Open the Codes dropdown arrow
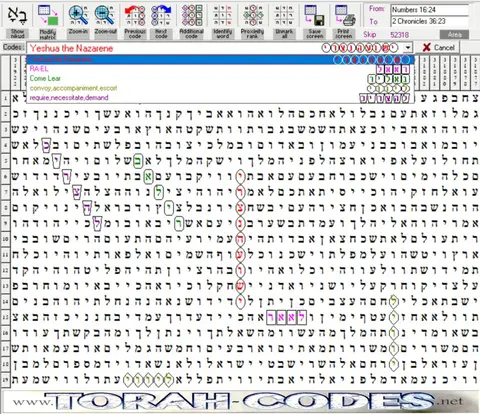The width and height of the screenshot is (480, 414). (408, 48)
